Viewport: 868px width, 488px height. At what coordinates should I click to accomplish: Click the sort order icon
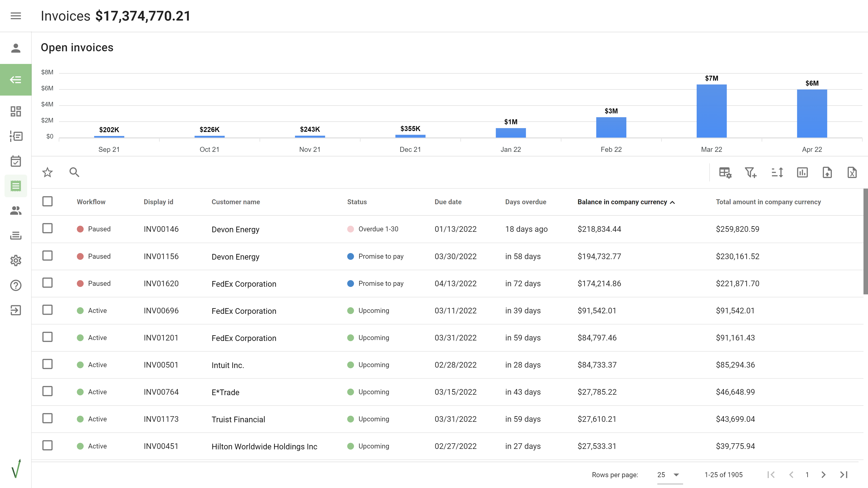point(777,172)
